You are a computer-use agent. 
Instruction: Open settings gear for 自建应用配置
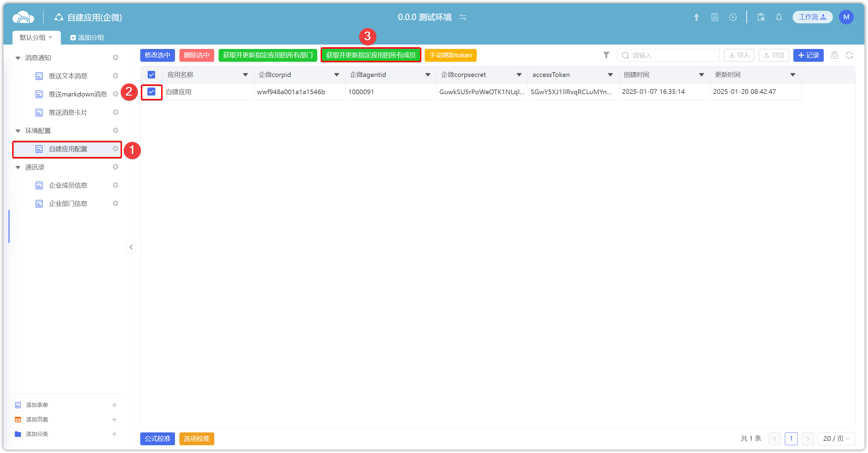tap(116, 149)
